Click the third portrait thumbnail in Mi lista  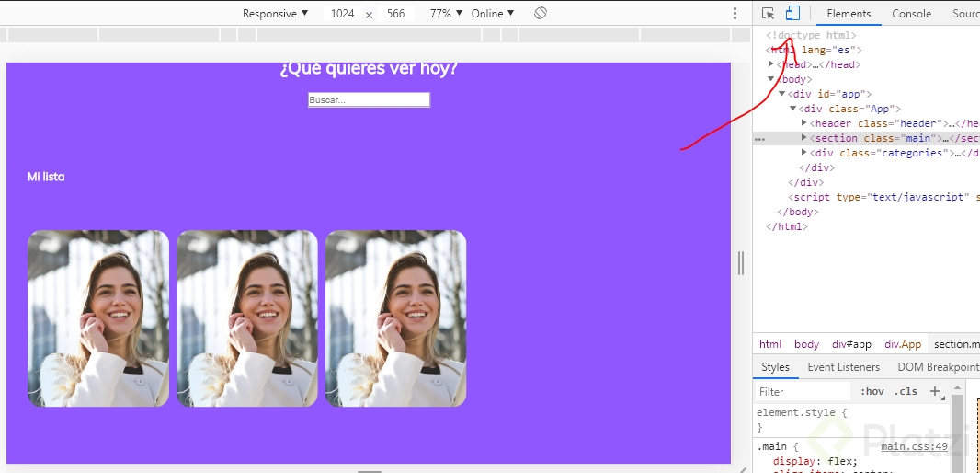[x=395, y=318]
